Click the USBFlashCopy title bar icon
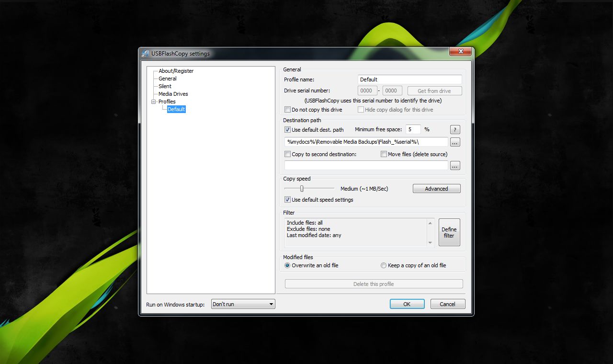 [145, 54]
